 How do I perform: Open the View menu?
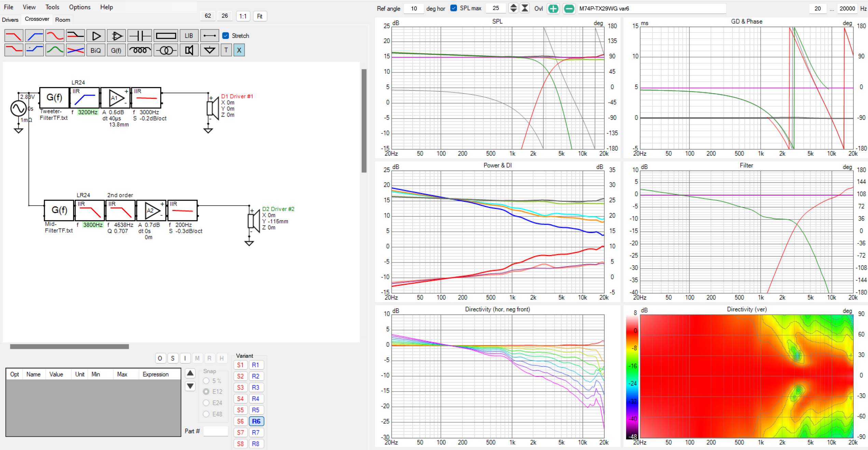coord(29,7)
